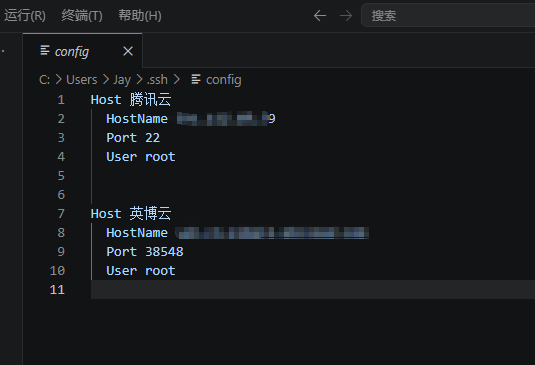
Task: Click the text "Host 英博云"
Action: [x=131, y=214]
